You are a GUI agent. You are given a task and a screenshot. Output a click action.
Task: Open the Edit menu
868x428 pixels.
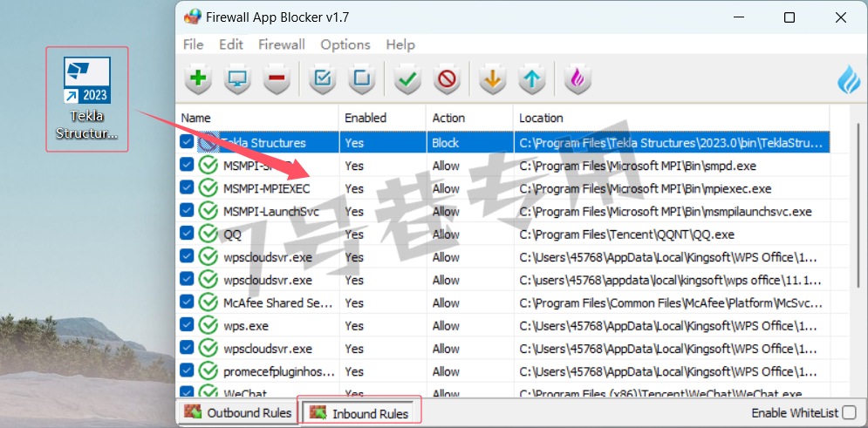[231, 44]
